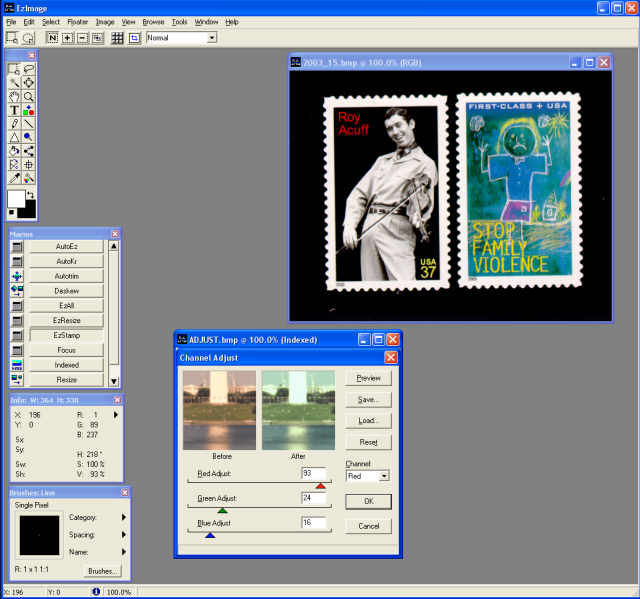Click the Red Adjust value field
Image resolution: width=640 pixels, height=599 pixels.
[313, 473]
